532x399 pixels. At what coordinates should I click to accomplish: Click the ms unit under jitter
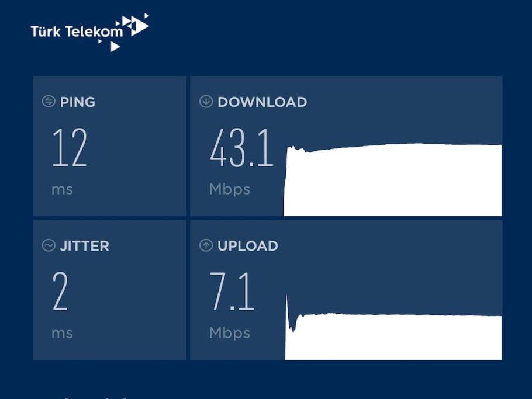(62, 334)
